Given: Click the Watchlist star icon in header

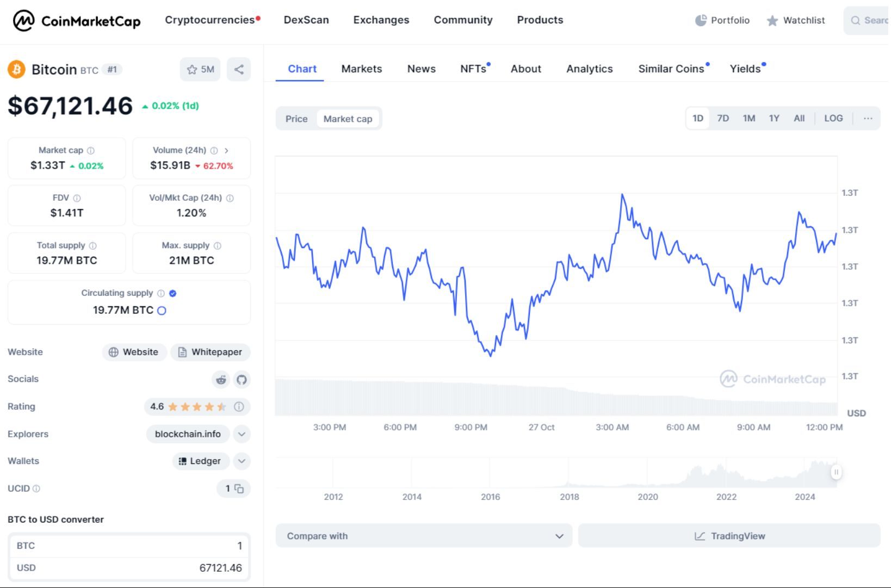Looking at the screenshot, I should click(x=771, y=21).
